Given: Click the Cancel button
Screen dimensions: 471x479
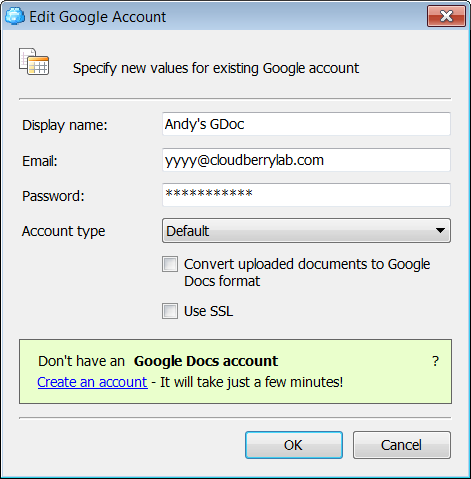Looking at the screenshot, I should pos(402,445).
